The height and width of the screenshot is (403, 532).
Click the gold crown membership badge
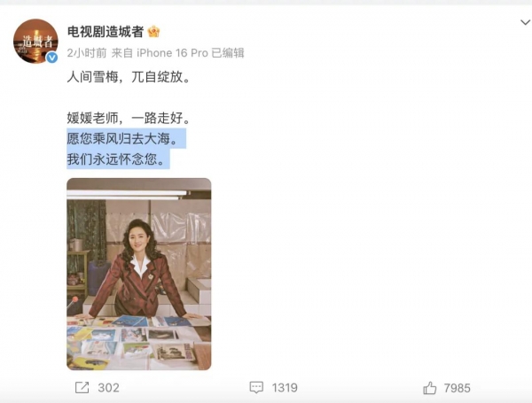(x=153, y=32)
